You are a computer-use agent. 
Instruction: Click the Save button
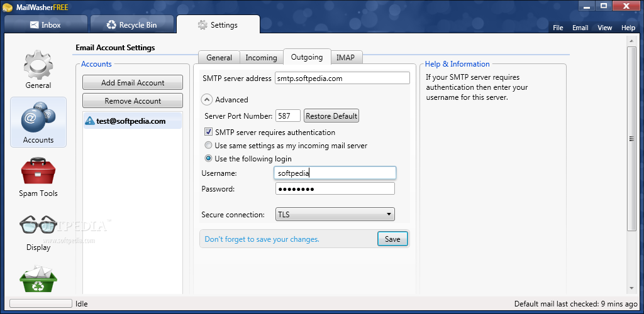(x=392, y=239)
